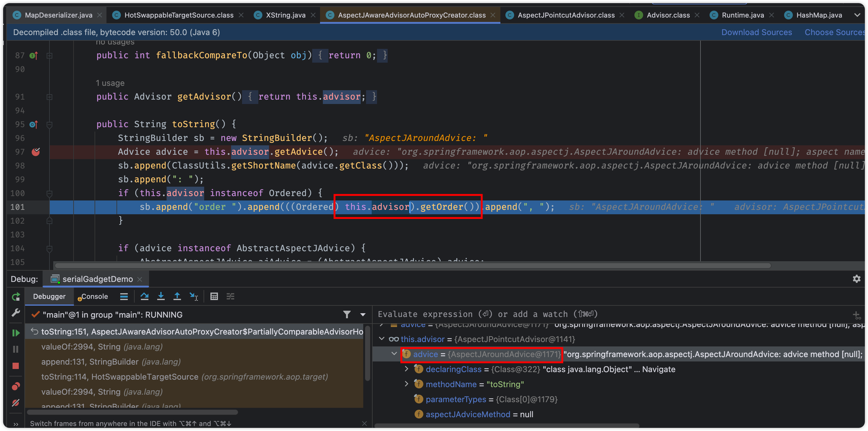This screenshot has width=868, height=431.
Task: Open the hidden editor tabs dropdown
Action: (857, 15)
